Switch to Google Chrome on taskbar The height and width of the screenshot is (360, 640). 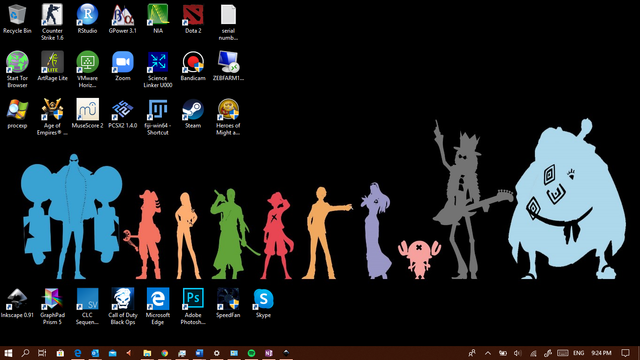tap(164, 353)
